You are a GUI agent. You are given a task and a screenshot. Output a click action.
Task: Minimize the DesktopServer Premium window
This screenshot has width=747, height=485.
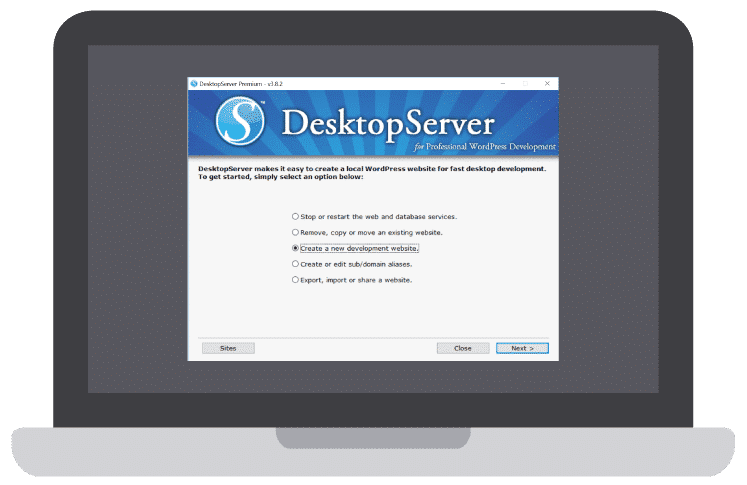point(503,83)
